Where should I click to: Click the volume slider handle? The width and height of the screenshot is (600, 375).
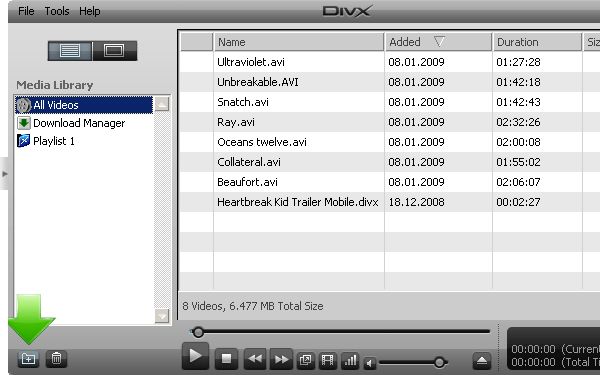click(x=439, y=362)
